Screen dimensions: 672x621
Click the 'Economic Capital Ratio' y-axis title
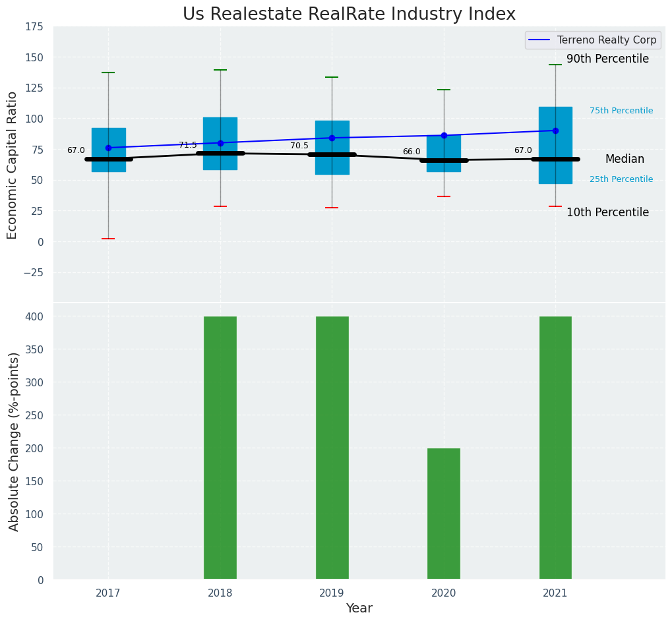[x=13, y=165]
